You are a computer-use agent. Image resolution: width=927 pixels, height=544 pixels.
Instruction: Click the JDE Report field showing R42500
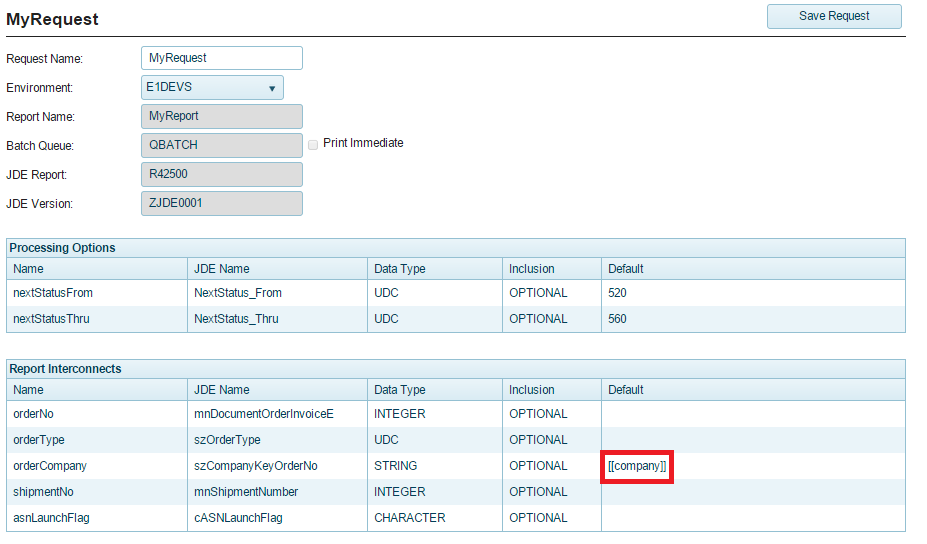(221, 174)
